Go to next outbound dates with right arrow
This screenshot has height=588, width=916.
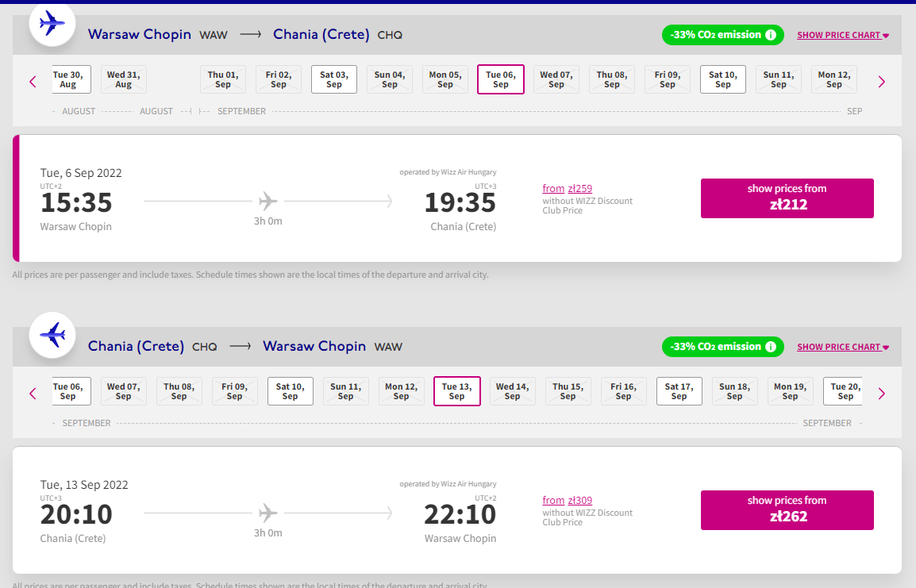[x=882, y=82]
